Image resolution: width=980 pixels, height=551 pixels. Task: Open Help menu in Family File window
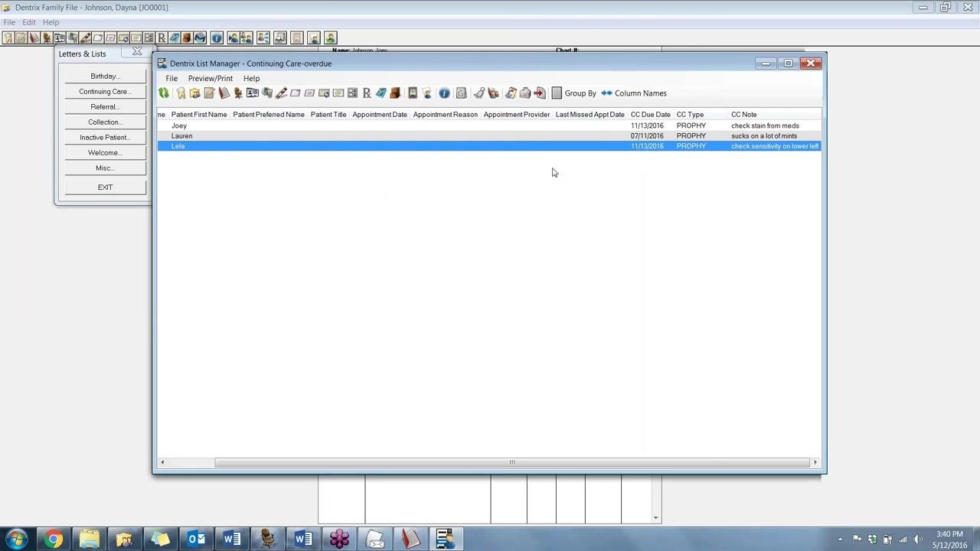coord(51,22)
